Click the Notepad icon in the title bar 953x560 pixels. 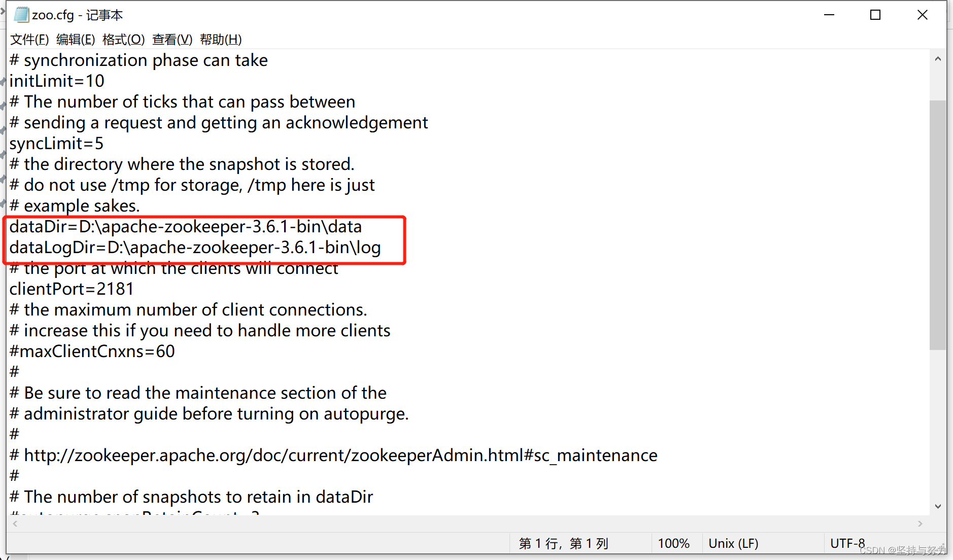(x=21, y=15)
